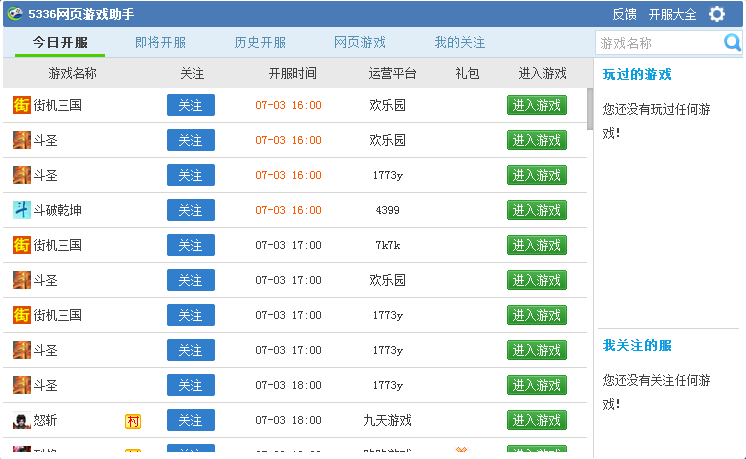Viewport: 746px width, 459px height.
Task: Click 开服时间 column header
Action: point(293,73)
